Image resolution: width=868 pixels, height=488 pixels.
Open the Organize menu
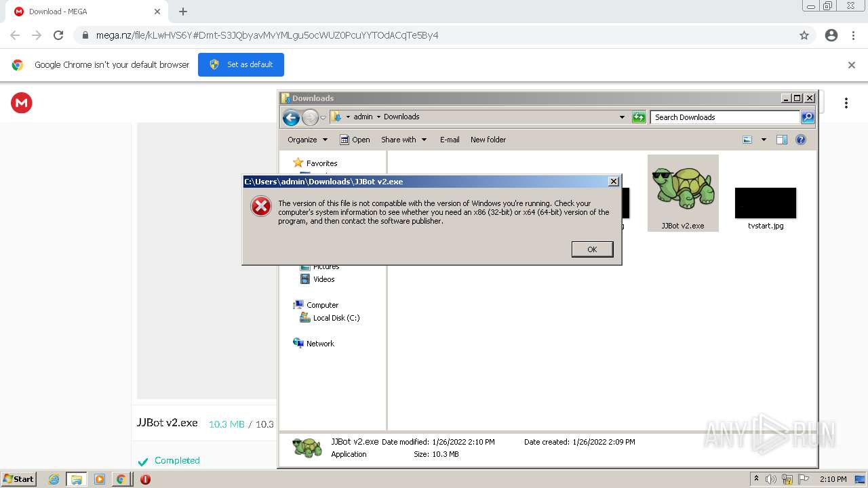[x=307, y=140]
